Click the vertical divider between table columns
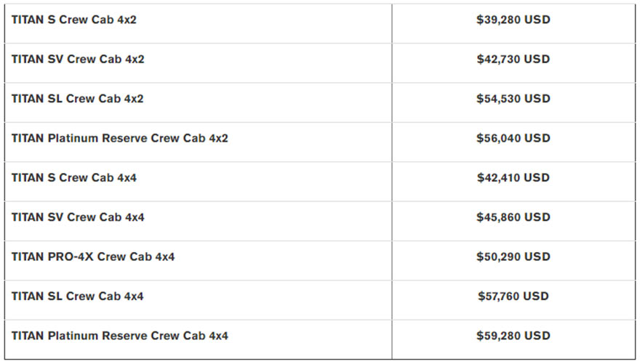Image resolution: width=640 pixels, height=364 pixels. click(x=392, y=182)
